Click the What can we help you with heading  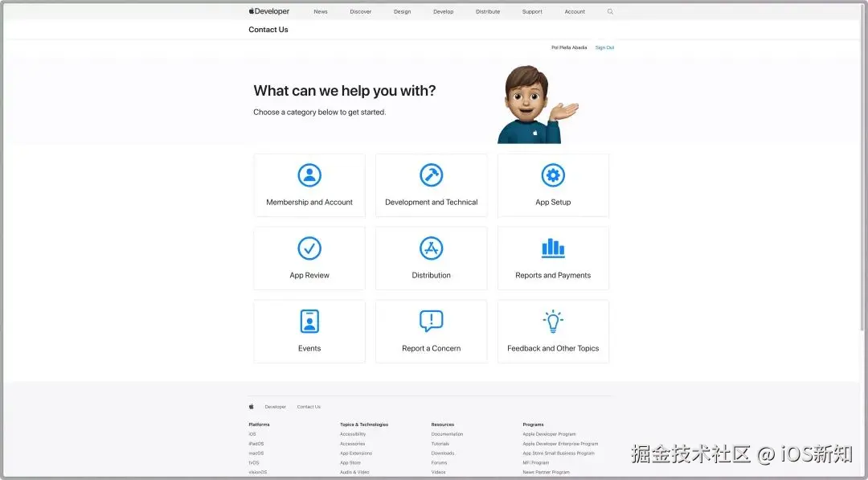pyautogui.click(x=344, y=91)
